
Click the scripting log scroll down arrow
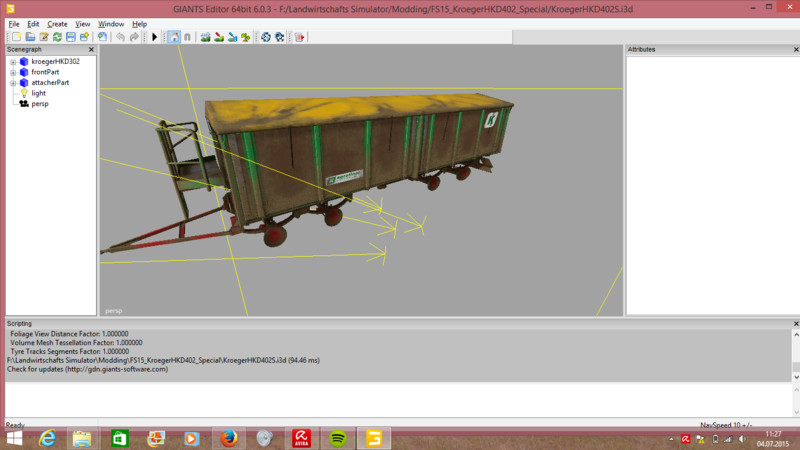coord(796,377)
